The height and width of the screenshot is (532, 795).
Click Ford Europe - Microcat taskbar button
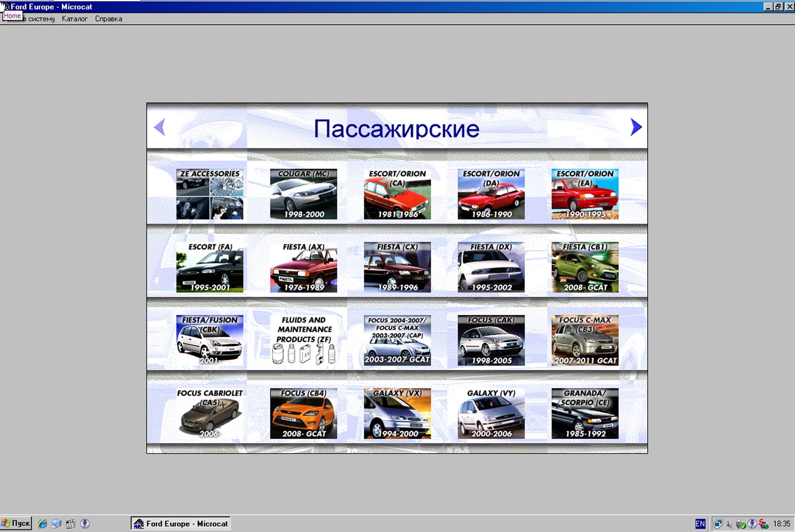pyautogui.click(x=180, y=524)
